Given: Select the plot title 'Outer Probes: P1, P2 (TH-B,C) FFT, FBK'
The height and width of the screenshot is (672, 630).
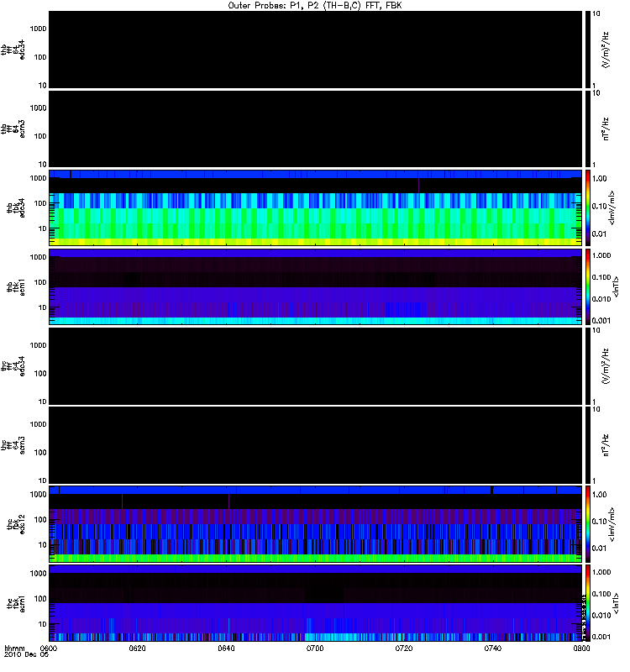Looking at the screenshot, I should tap(315, 6).
